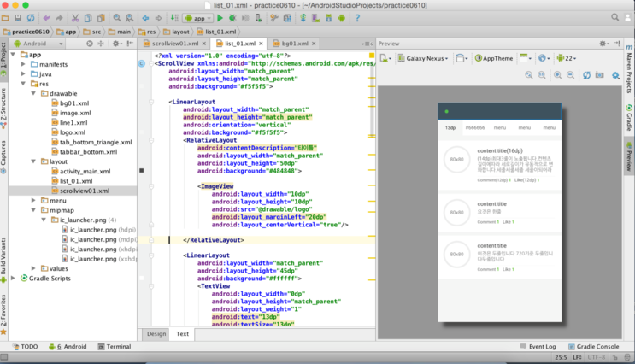The image size is (635, 364).
Task: Zoom in on the preview
Action: click(x=557, y=75)
